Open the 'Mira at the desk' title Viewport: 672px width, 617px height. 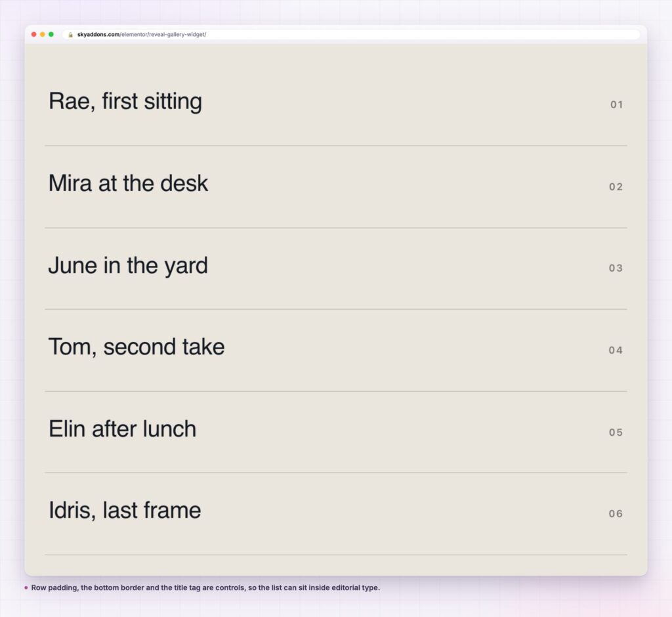click(128, 184)
